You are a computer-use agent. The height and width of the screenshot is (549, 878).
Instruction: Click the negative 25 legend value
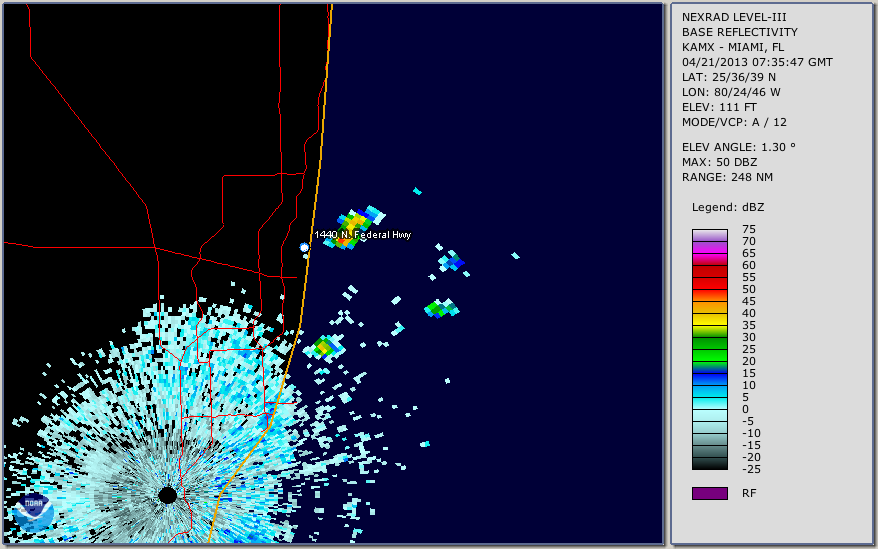pos(751,469)
